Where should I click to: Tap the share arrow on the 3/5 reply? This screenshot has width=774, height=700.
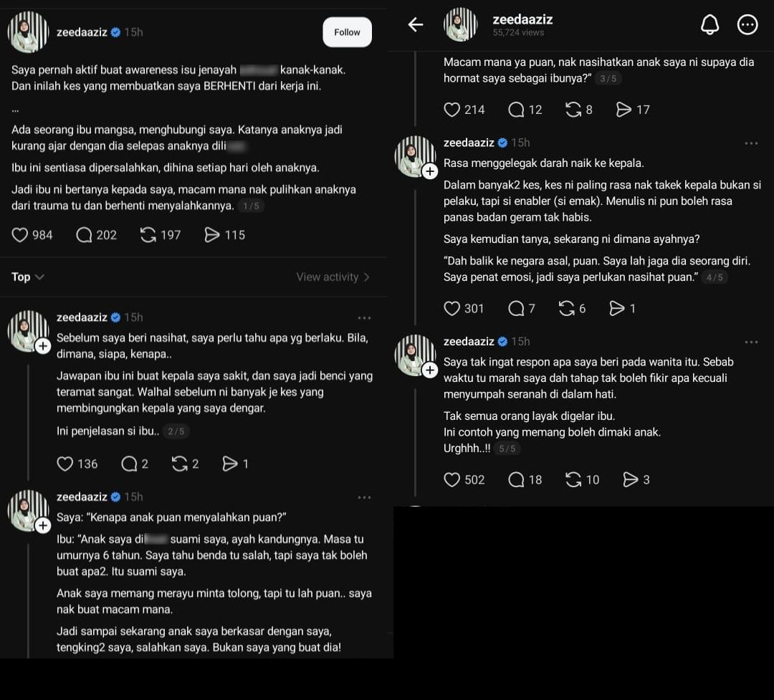click(x=623, y=109)
